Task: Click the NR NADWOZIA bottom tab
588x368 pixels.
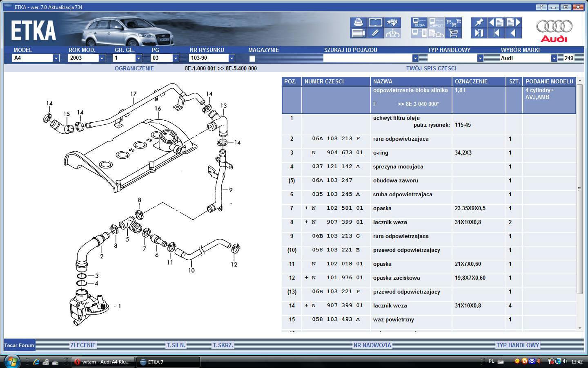Action: coord(372,345)
